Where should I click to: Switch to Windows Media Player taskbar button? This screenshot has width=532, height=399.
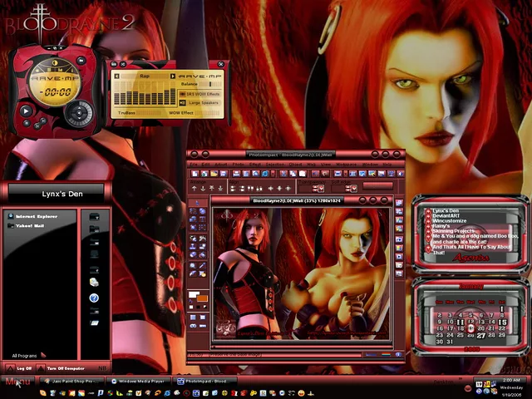[x=139, y=382]
